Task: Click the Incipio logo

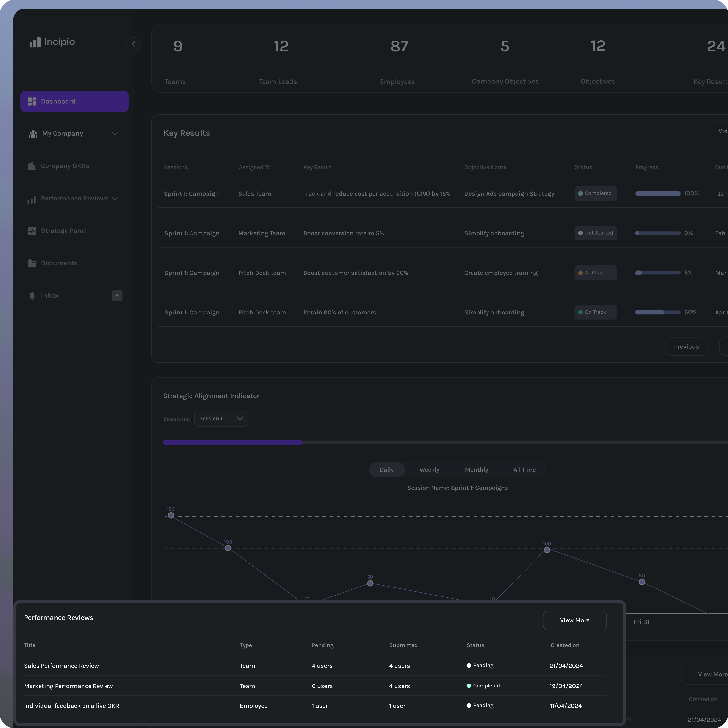Action: pyautogui.click(x=52, y=42)
